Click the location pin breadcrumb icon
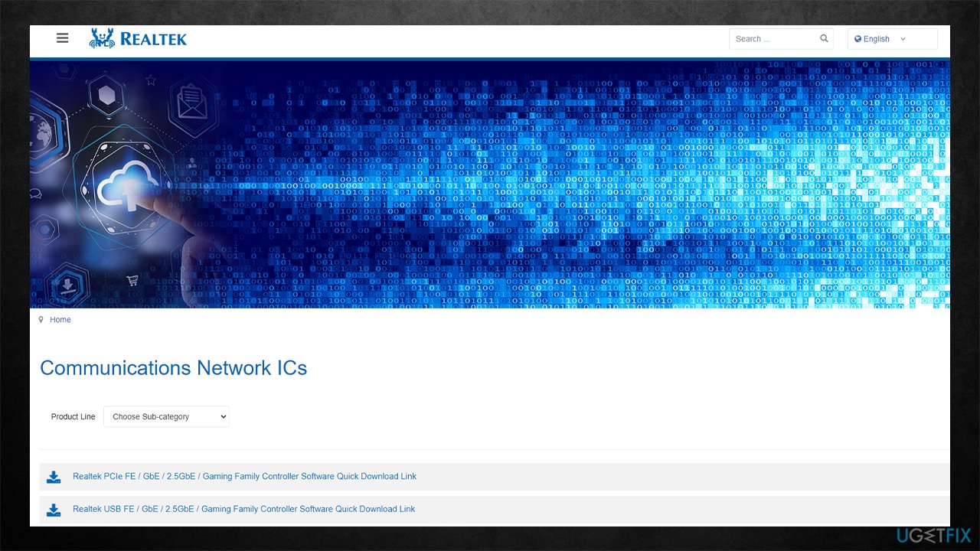Viewport: 980px width, 551px height. click(41, 319)
